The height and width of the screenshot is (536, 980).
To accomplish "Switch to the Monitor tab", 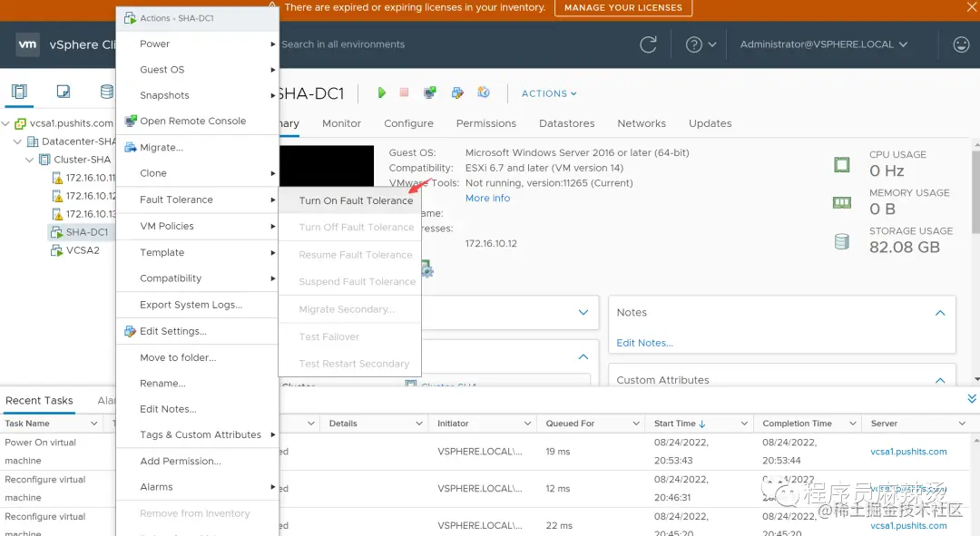I will 341,123.
